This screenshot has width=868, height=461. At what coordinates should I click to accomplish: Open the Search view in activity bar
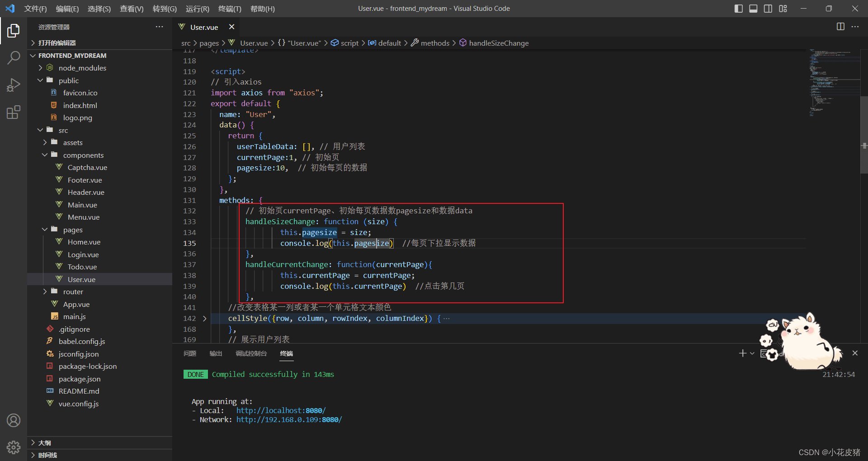coord(14,57)
